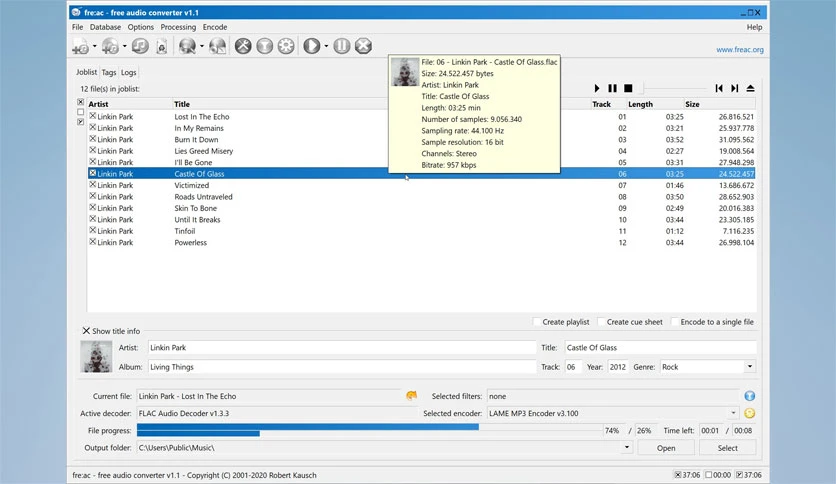Image resolution: width=836 pixels, height=484 pixels.
Task: Query CDDB database toolbar icon
Action: pos(187,46)
